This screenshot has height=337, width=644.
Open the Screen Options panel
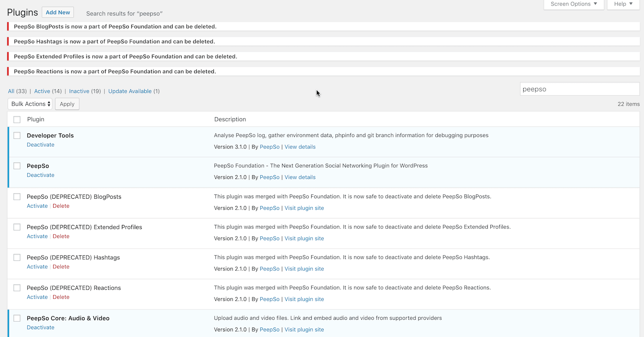point(574,4)
